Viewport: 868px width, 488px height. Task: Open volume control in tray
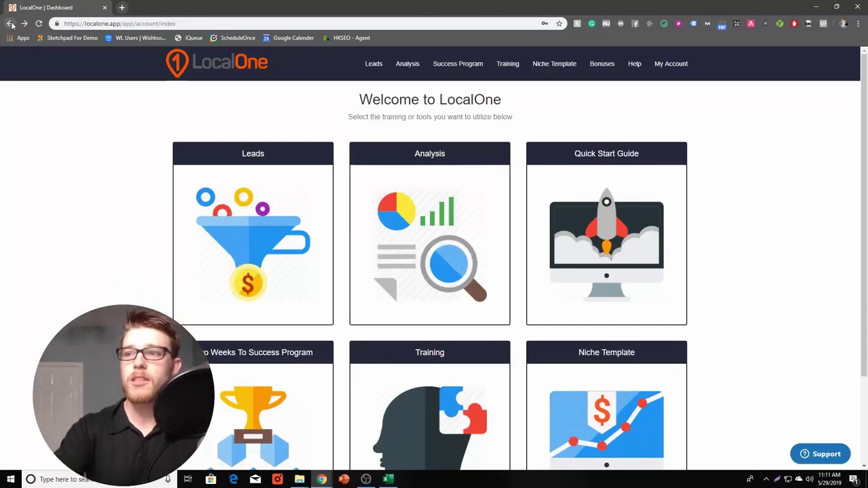[809, 479]
